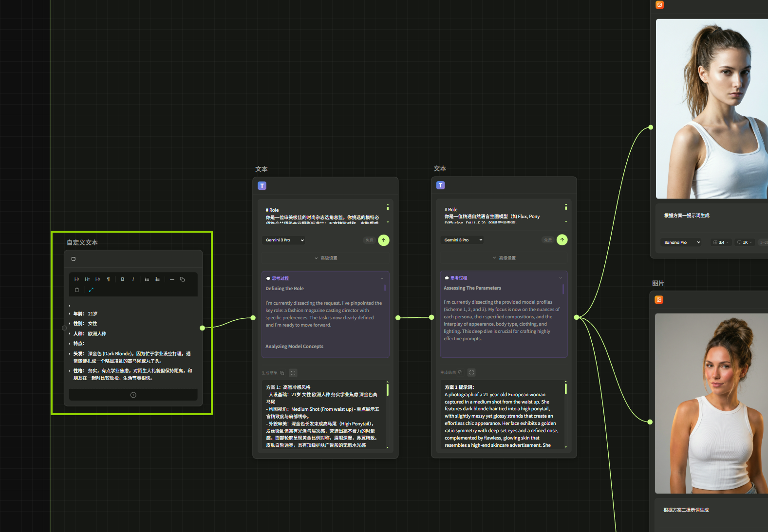Click the copy icon in editor toolbar
Image resolution: width=768 pixels, height=532 pixels.
(183, 279)
